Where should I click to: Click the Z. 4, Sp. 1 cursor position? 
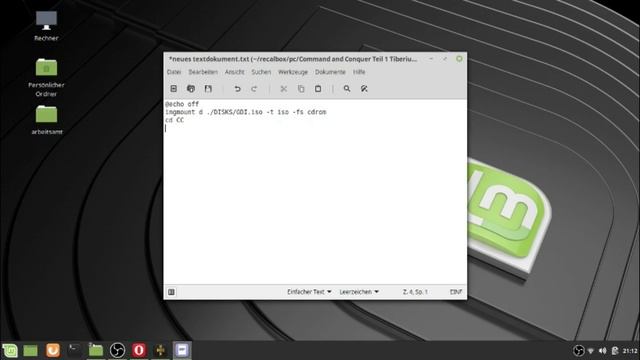click(415, 292)
